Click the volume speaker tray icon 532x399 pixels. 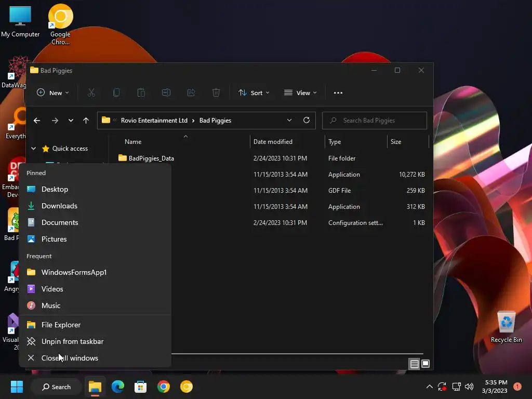pos(469,387)
